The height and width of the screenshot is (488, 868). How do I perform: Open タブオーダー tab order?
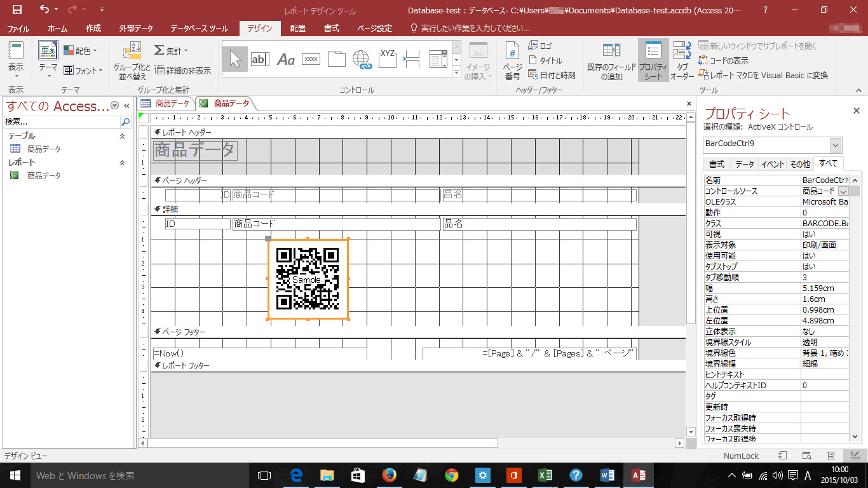click(682, 61)
